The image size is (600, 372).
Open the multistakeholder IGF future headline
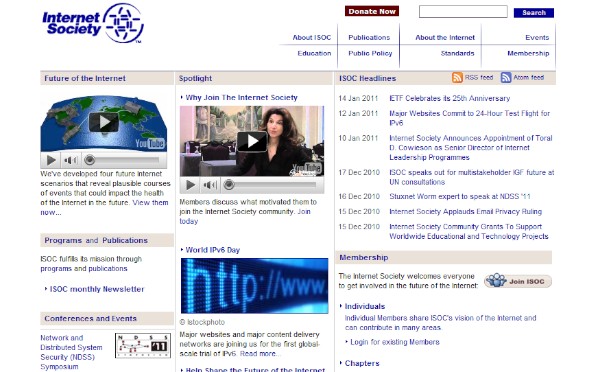point(471,177)
